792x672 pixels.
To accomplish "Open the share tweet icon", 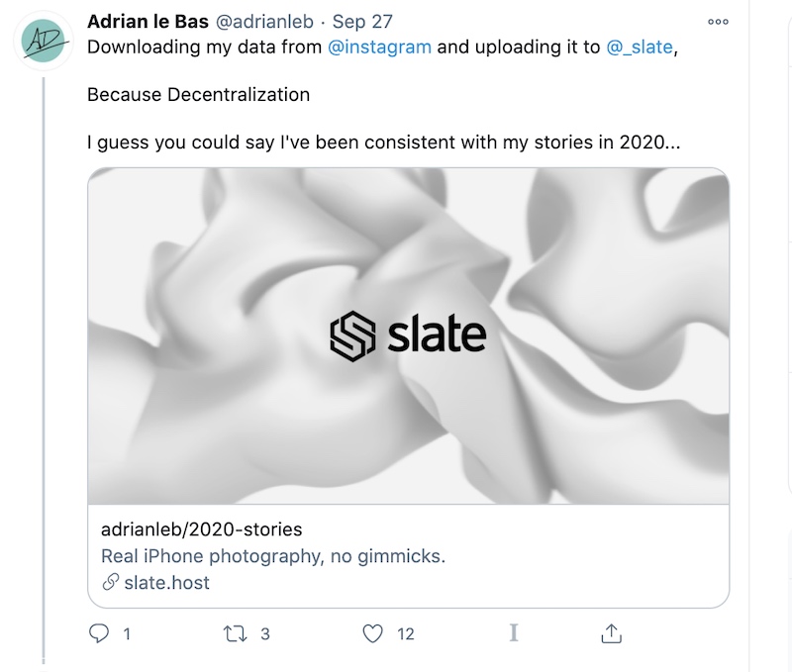I will click(x=611, y=632).
